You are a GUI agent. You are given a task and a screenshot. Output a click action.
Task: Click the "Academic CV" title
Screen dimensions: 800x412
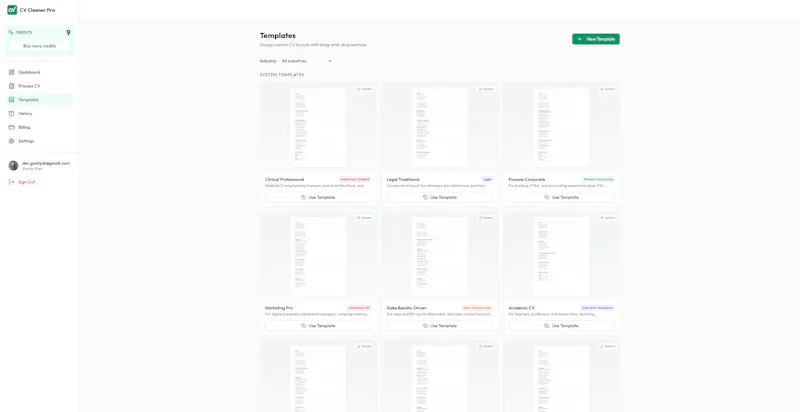point(521,308)
